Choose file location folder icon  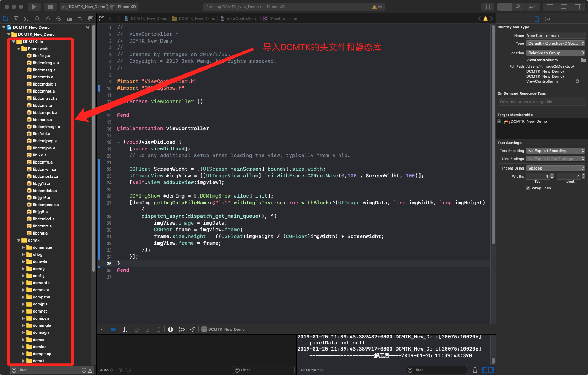pos(583,60)
